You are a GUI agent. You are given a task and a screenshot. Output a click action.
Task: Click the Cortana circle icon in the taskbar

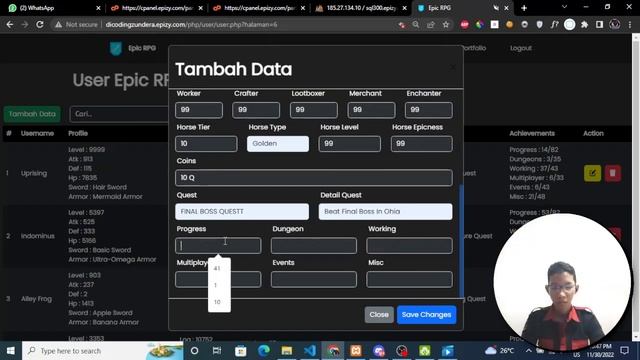coord(194,351)
